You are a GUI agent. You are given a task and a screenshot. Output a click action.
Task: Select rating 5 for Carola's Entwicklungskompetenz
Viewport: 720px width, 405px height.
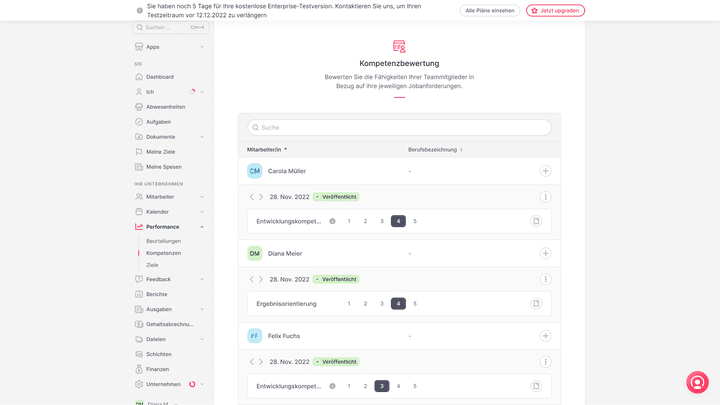tap(415, 221)
